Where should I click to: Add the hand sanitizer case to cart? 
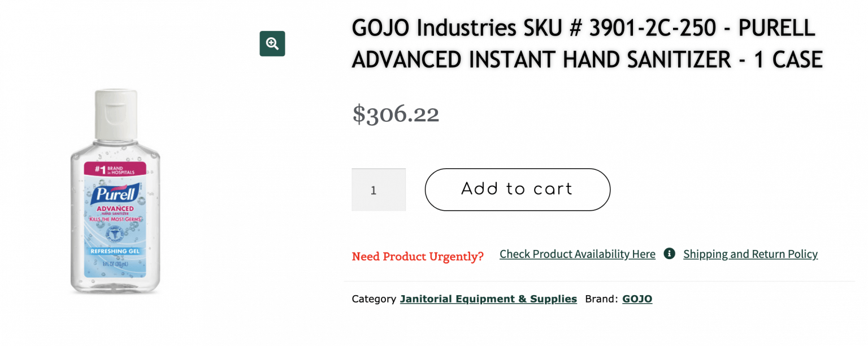pos(518,190)
